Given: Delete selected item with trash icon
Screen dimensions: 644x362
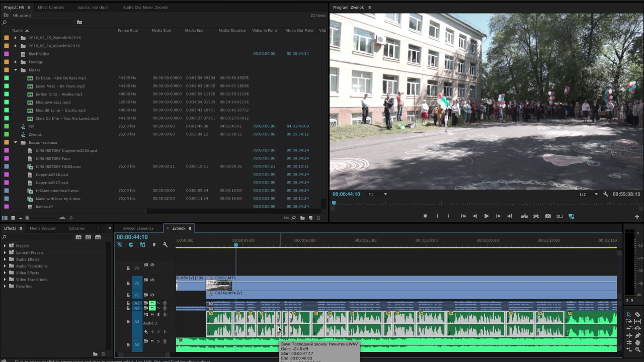Looking at the screenshot, I should [318, 218].
